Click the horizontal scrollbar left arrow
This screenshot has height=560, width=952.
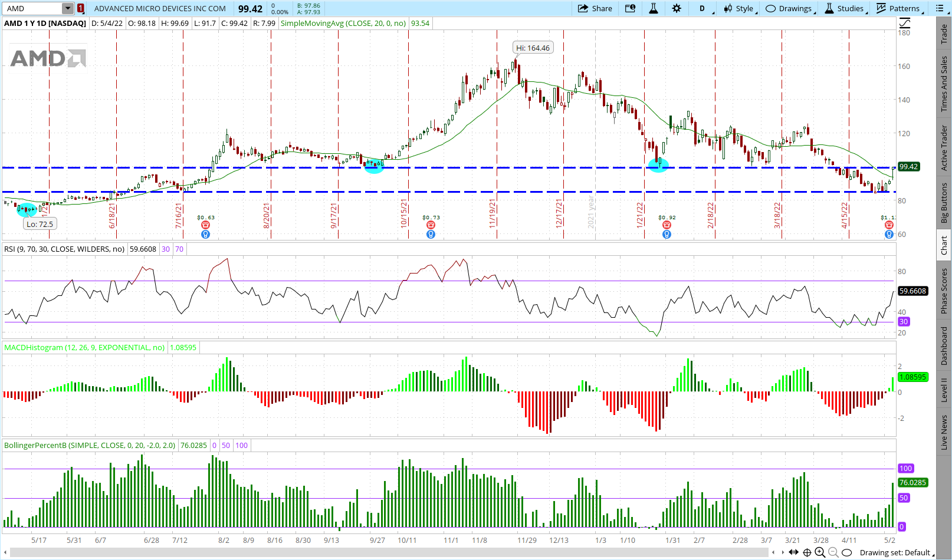pyautogui.click(x=6, y=552)
